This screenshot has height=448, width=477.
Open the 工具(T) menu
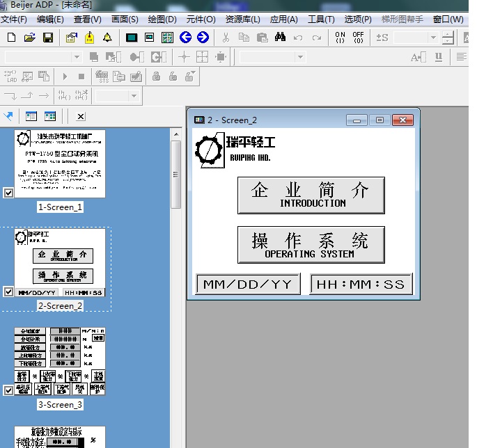tap(321, 19)
